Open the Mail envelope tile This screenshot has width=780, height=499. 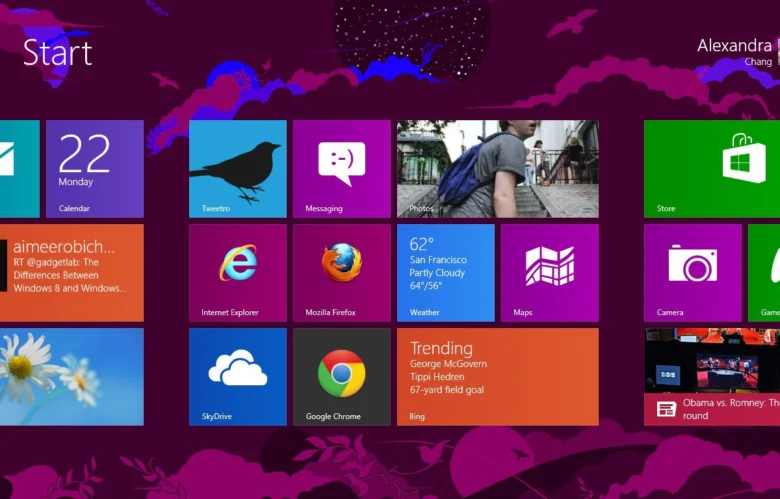(x=19, y=169)
